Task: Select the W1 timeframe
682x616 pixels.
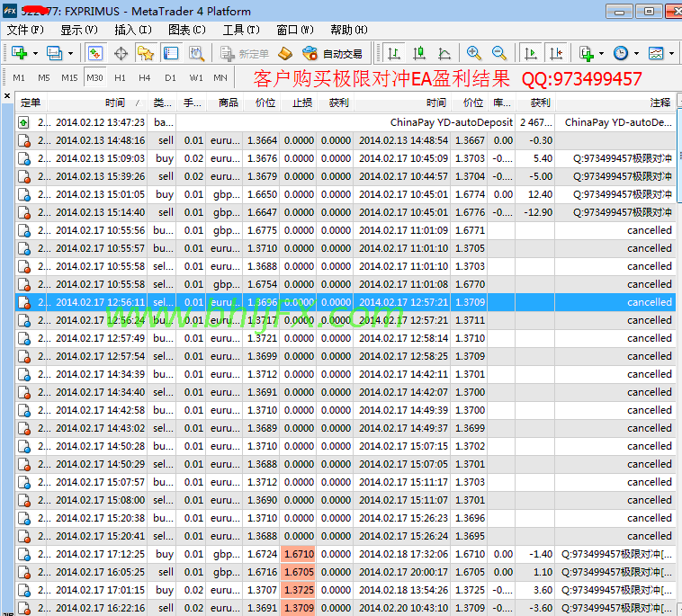Action: 196,78
